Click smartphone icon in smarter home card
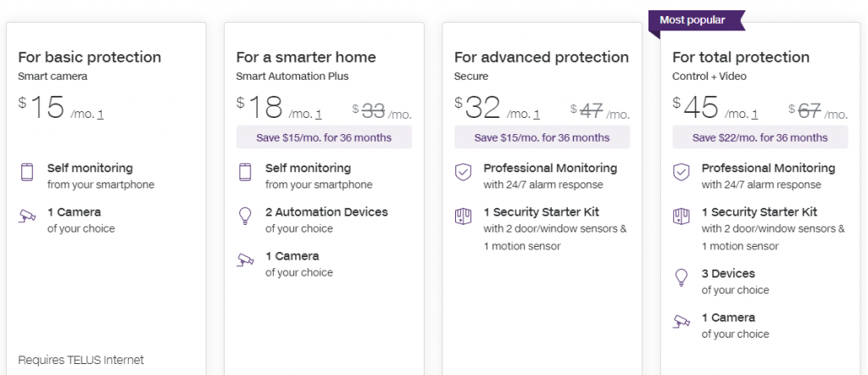The width and height of the screenshot is (868, 375). tap(245, 172)
